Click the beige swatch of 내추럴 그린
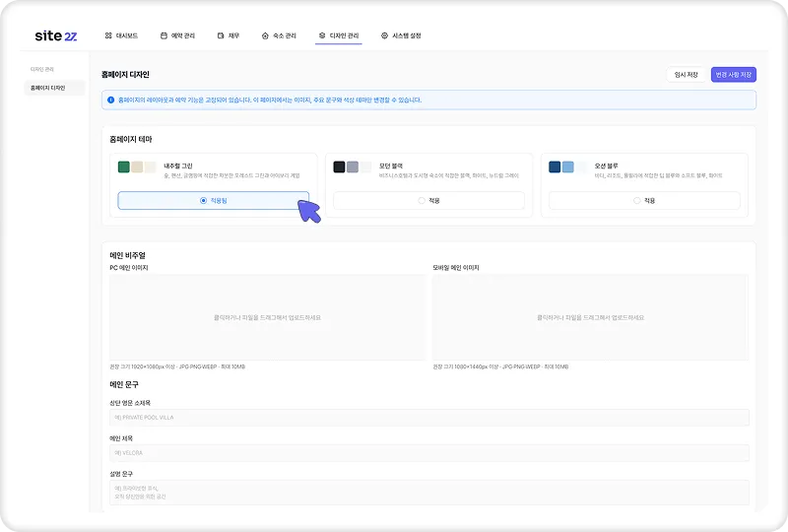This screenshot has width=788, height=532. (137, 166)
